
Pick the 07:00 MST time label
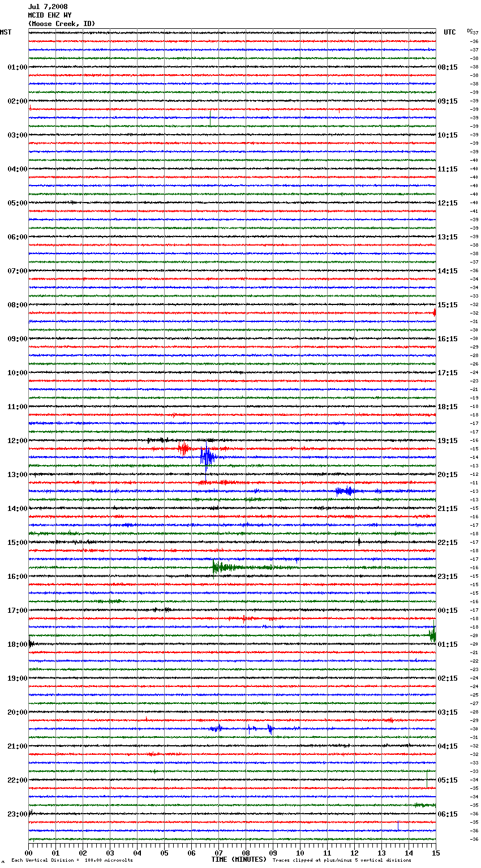click(18, 271)
